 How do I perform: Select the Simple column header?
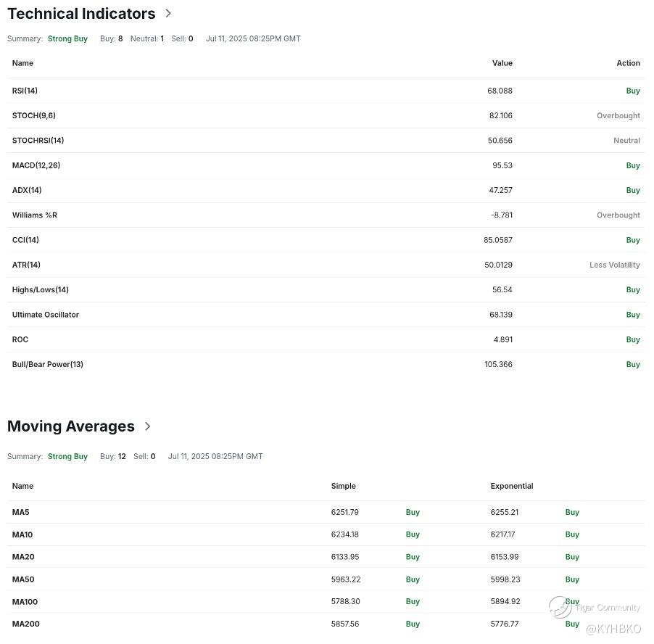[x=343, y=486]
